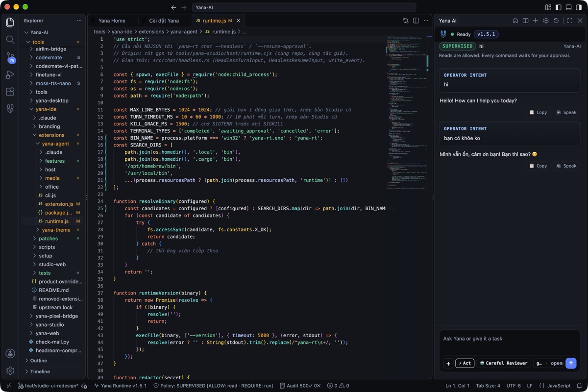This screenshot has width=588, height=392.
Task: Send the message with the arrow button
Action: tap(571, 363)
